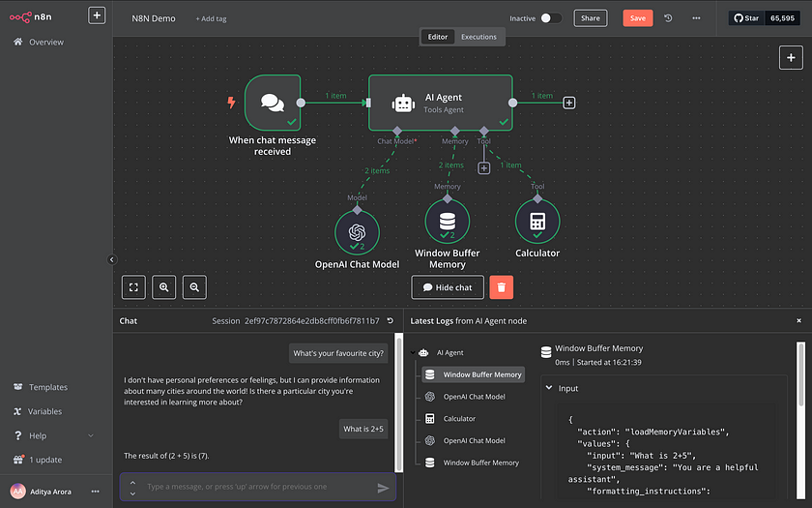The height and width of the screenshot is (508, 812).
Task: Open Variables in sidebar
Action: tap(44, 411)
